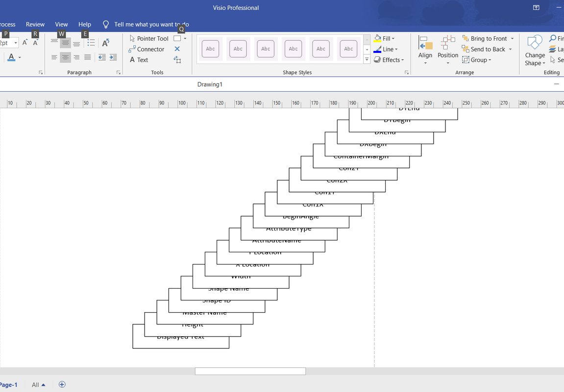Click the decrease indent icon
564x392 pixels.
pos(102,57)
